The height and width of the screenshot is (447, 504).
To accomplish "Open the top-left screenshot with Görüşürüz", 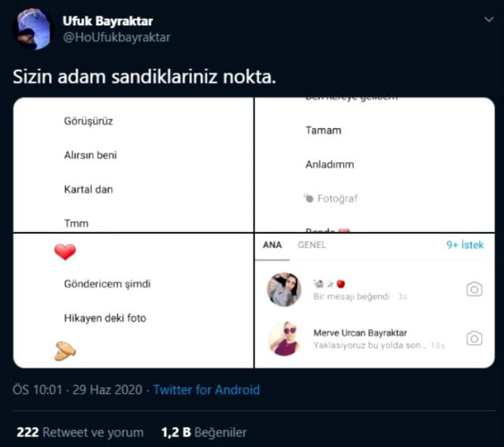I will [133, 164].
